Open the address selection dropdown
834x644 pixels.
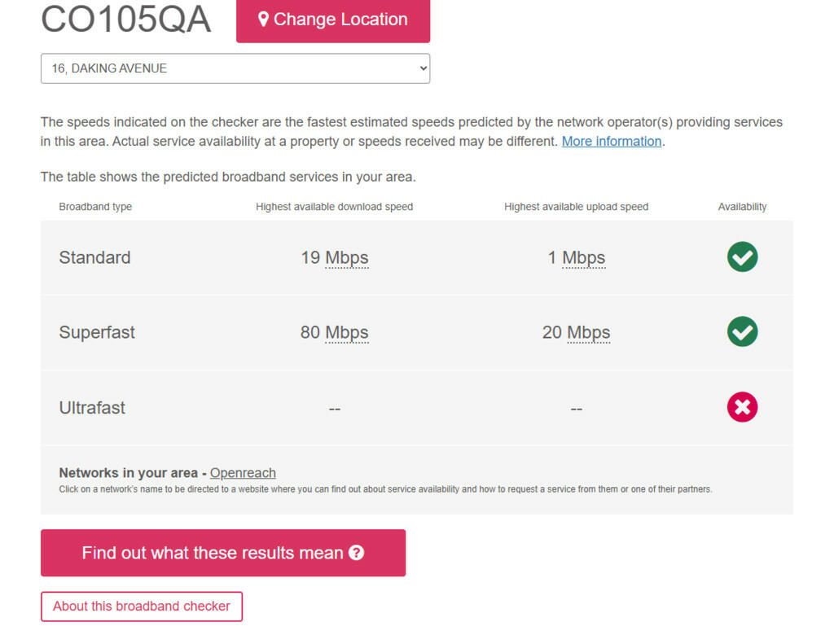pyautogui.click(x=235, y=68)
